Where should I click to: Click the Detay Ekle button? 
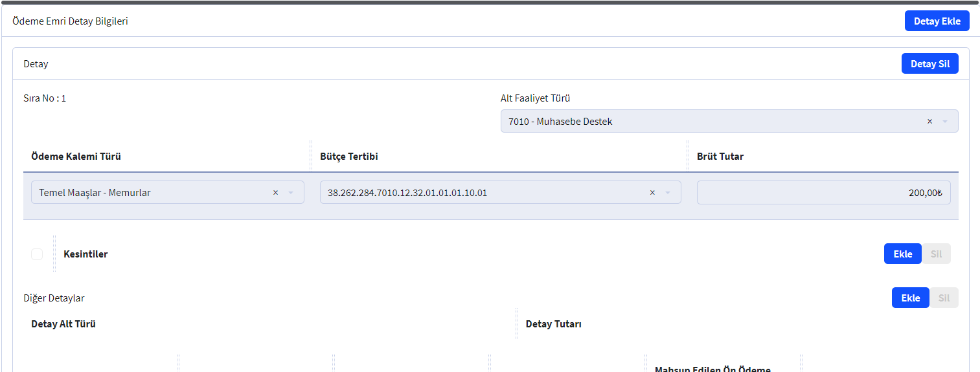coord(937,21)
